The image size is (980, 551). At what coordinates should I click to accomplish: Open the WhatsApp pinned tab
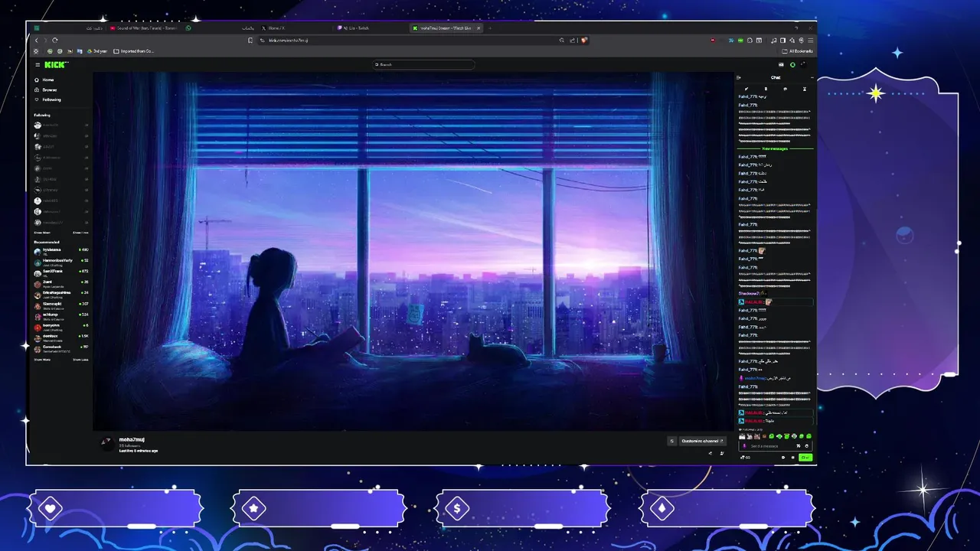(x=188, y=28)
